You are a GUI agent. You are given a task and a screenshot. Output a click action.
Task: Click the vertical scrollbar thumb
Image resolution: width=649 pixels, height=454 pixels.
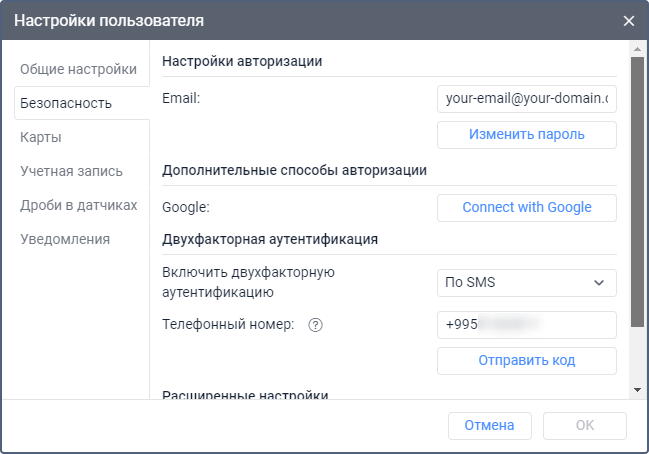pyautogui.click(x=637, y=190)
